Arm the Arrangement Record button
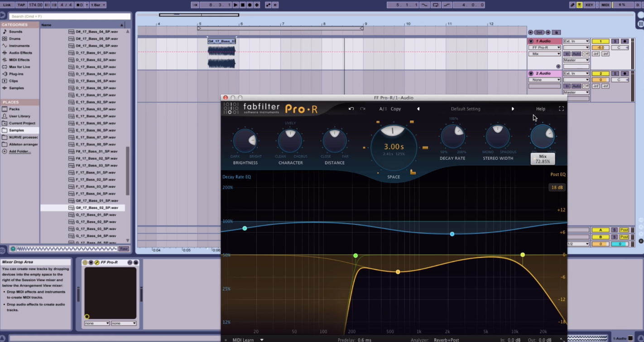 tap(250, 5)
